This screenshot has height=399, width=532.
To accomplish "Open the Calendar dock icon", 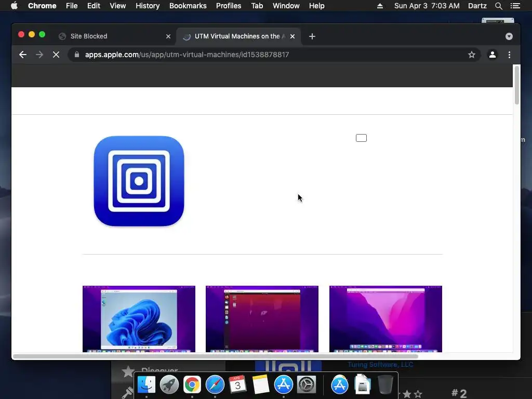I will coord(237,385).
